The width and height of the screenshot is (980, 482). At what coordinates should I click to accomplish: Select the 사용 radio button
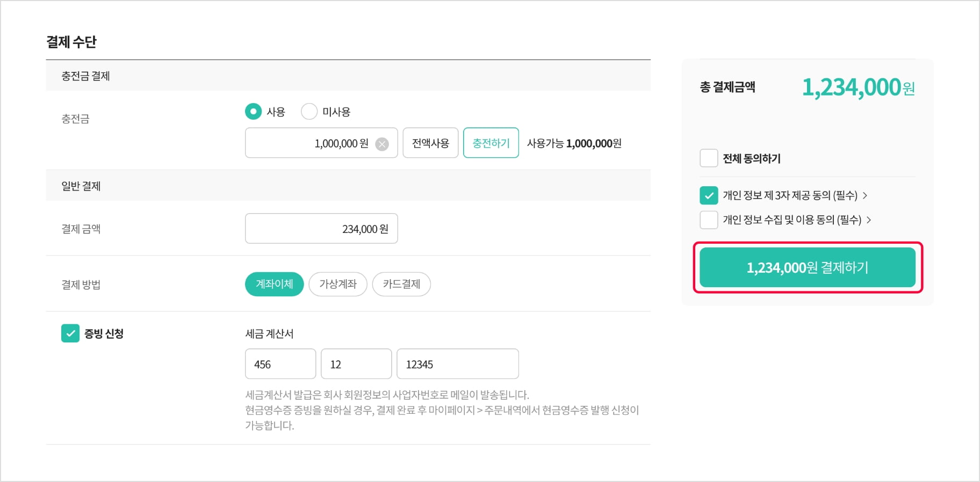[x=253, y=112]
